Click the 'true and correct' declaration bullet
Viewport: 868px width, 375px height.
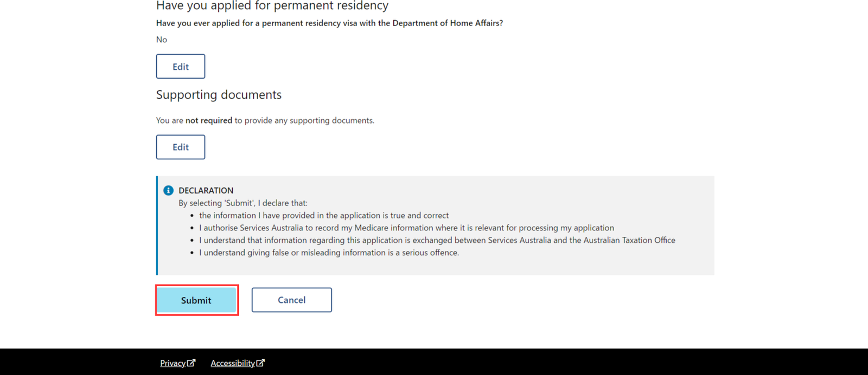(x=324, y=215)
